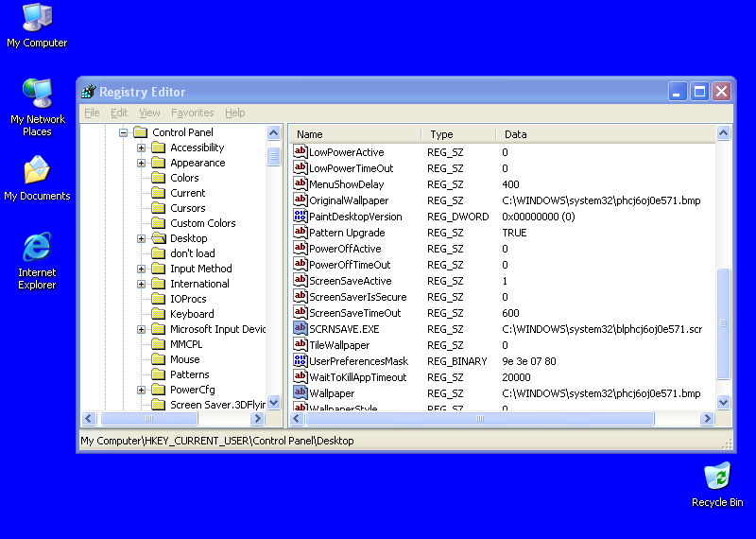
Task: Click the Control Panel folder icon
Action: coord(140,132)
